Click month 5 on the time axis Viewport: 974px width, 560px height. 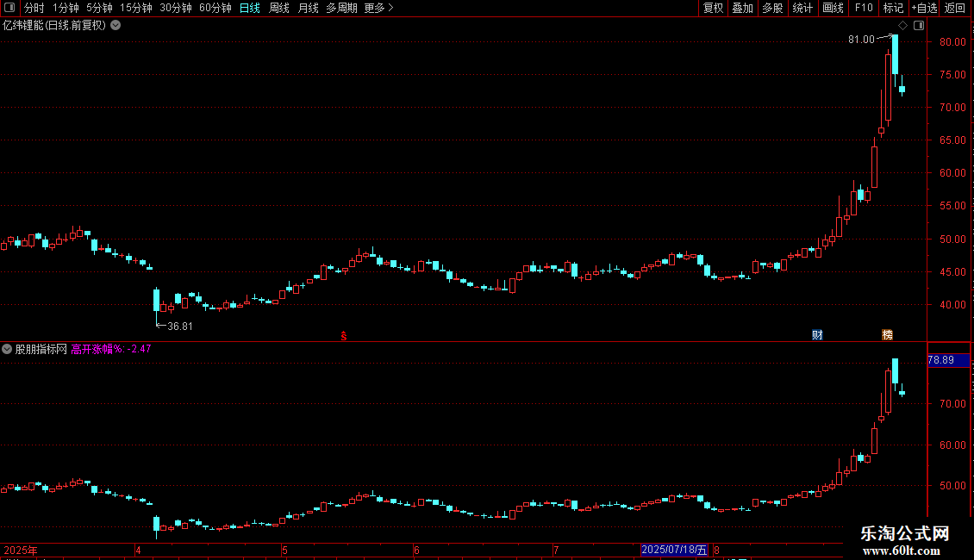tap(284, 551)
